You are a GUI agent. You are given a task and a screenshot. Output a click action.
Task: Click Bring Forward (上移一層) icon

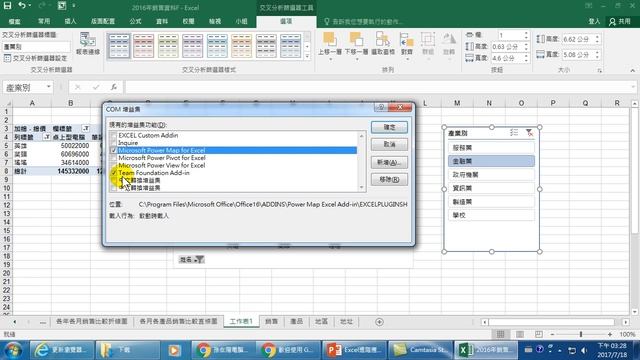(330, 40)
